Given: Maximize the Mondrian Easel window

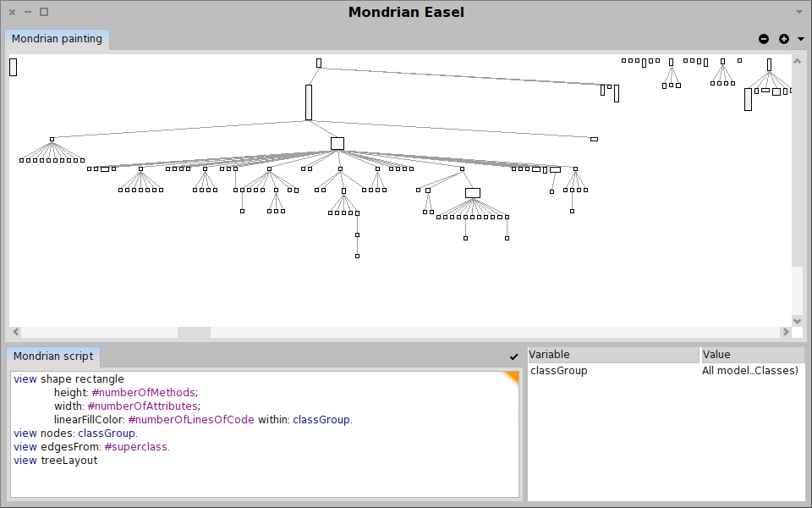Looking at the screenshot, I should 44,12.
